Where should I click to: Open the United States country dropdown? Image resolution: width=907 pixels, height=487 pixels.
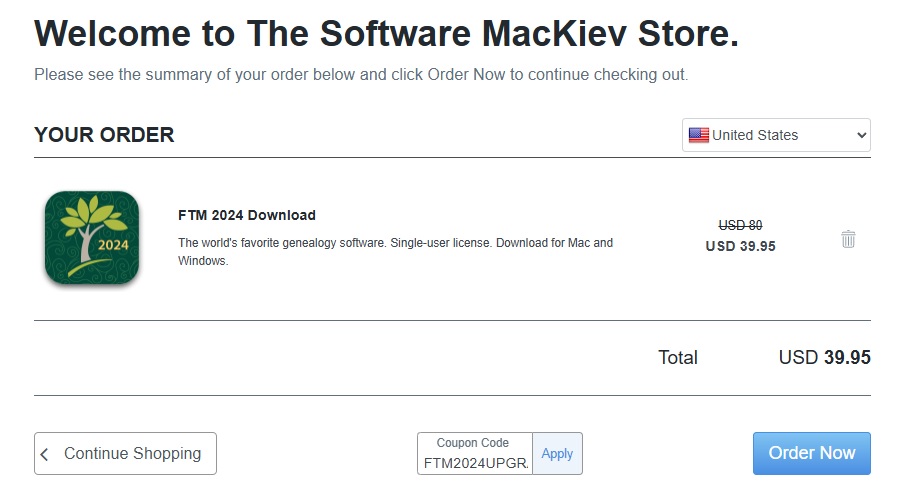pos(775,135)
